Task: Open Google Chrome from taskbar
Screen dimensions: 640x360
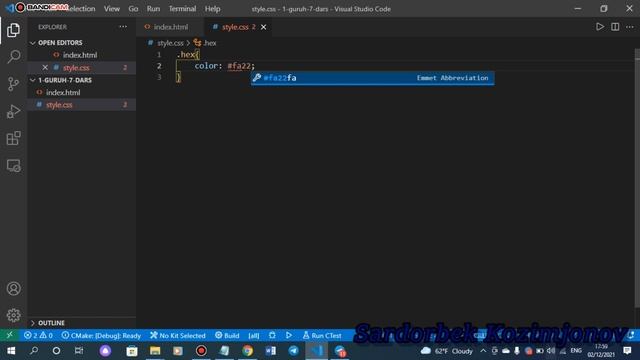Action: pyautogui.click(x=247, y=351)
